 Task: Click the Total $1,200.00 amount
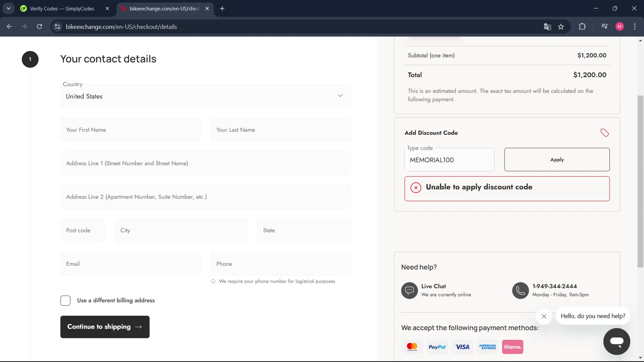click(x=590, y=75)
